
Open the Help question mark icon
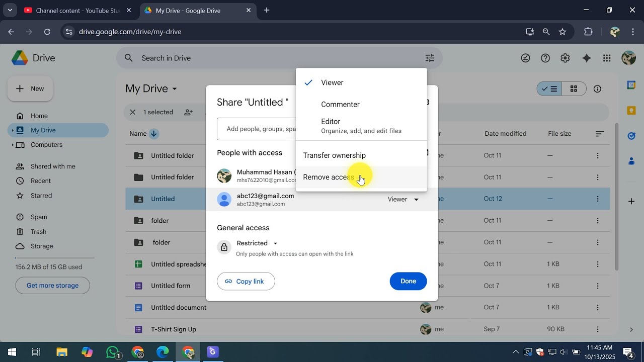pyautogui.click(x=545, y=58)
